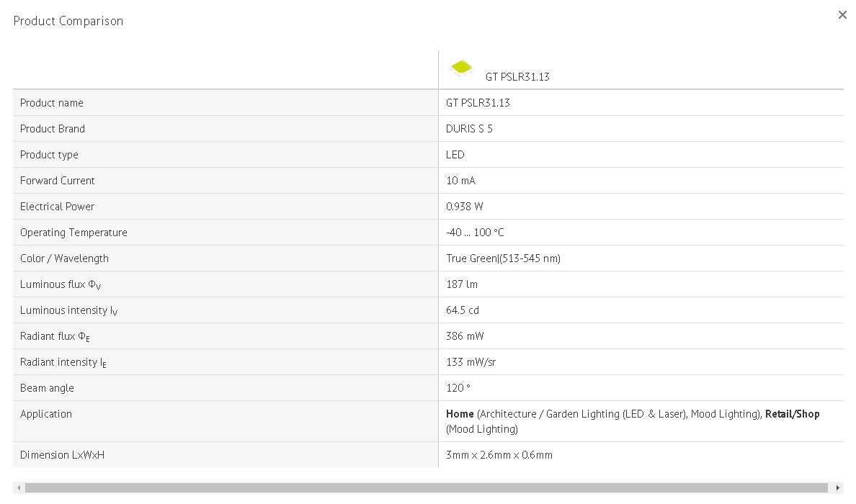Open the GT PSLR31.13 header link
856x504 pixels.
[517, 77]
